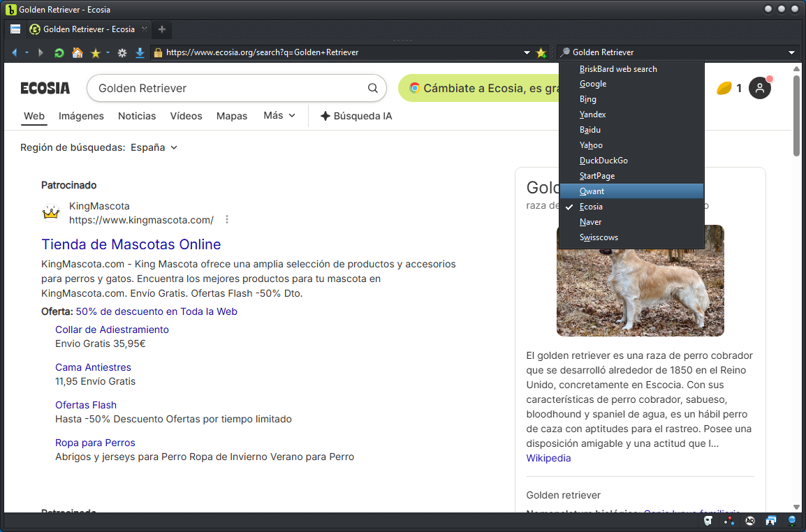Open the Tienda de Mascotas Online link
806x532 pixels.
point(131,244)
